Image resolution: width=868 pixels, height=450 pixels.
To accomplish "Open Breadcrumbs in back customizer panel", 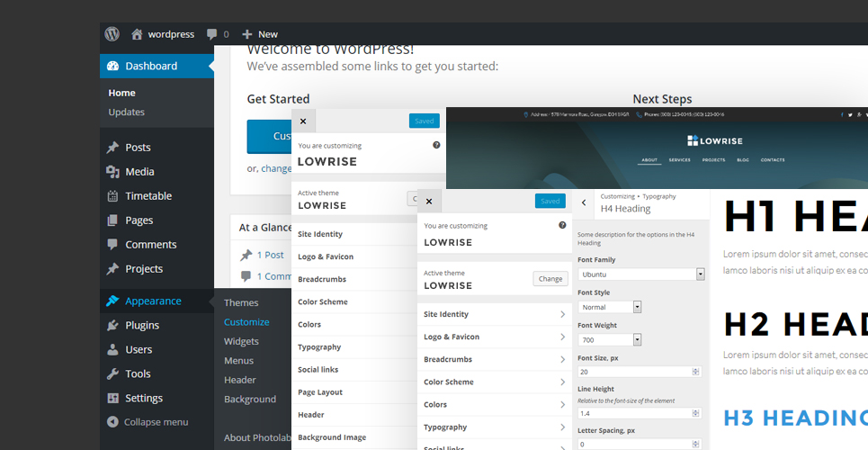I will (354, 279).
